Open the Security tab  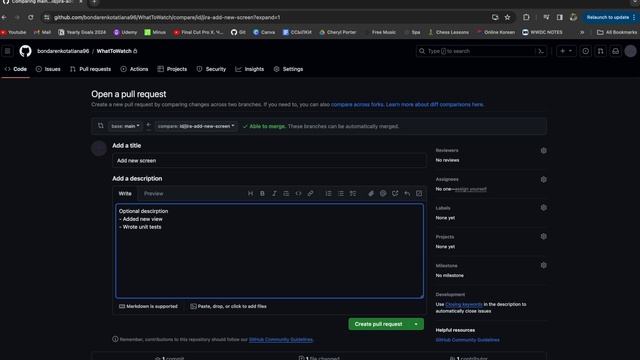(x=211, y=69)
